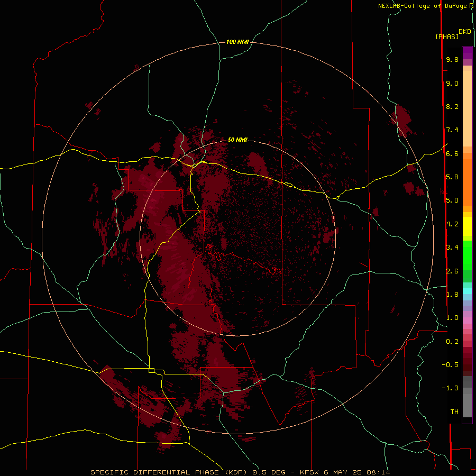This screenshot has width=476, height=476.
Task: Click the yellow band of the color bar
Action: (x=467, y=226)
